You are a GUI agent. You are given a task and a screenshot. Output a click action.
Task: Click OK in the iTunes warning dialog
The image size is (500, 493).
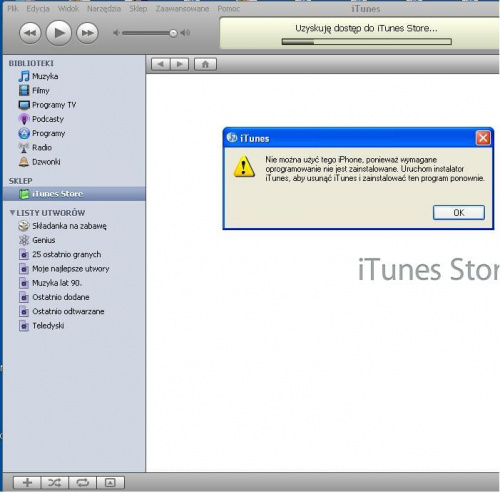[x=459, y=212]
